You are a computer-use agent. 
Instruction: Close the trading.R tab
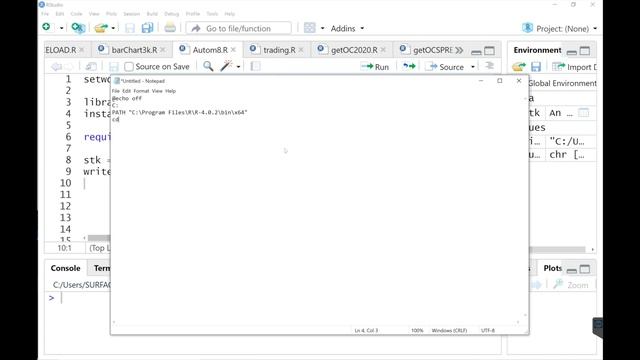tap(301, 50)
